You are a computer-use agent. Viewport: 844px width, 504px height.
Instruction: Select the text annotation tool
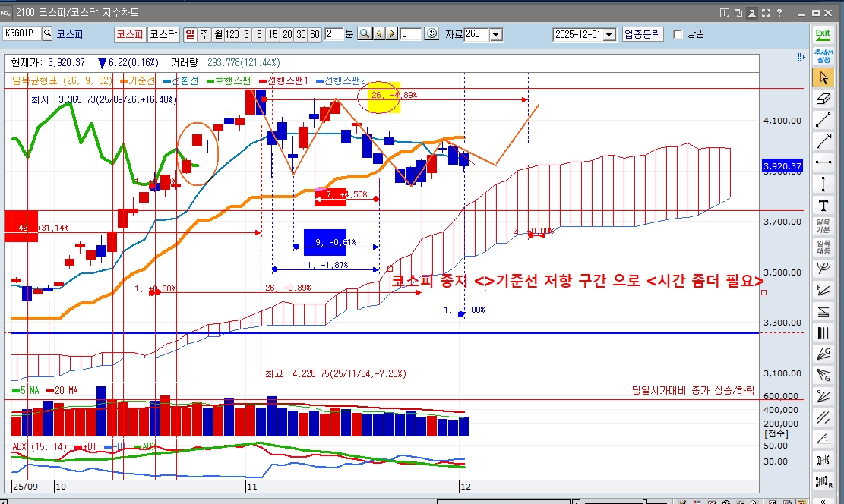823,206
